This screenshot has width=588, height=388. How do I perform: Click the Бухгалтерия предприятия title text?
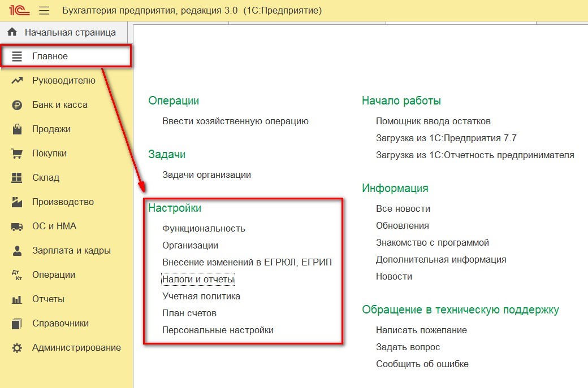pos(192,10)
